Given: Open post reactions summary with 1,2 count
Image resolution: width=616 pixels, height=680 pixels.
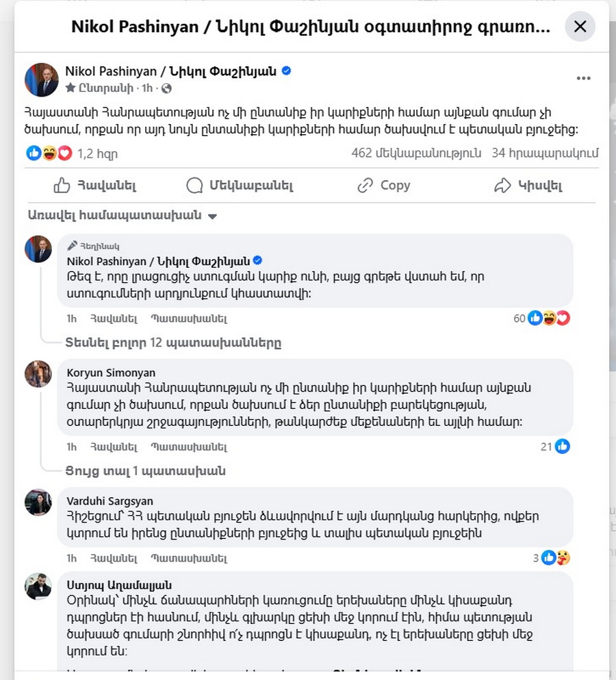Looking at the screenshot, I should point(72,153).
